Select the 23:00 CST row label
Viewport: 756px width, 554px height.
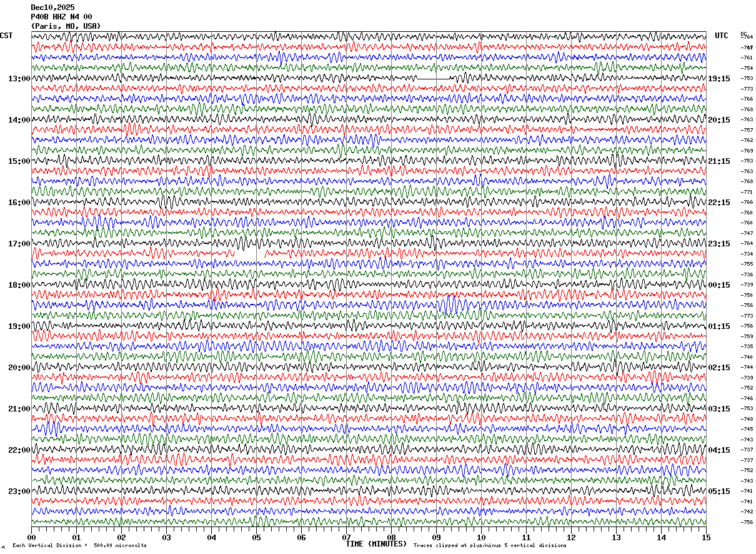pyautogui.click(x=19, y=491)
